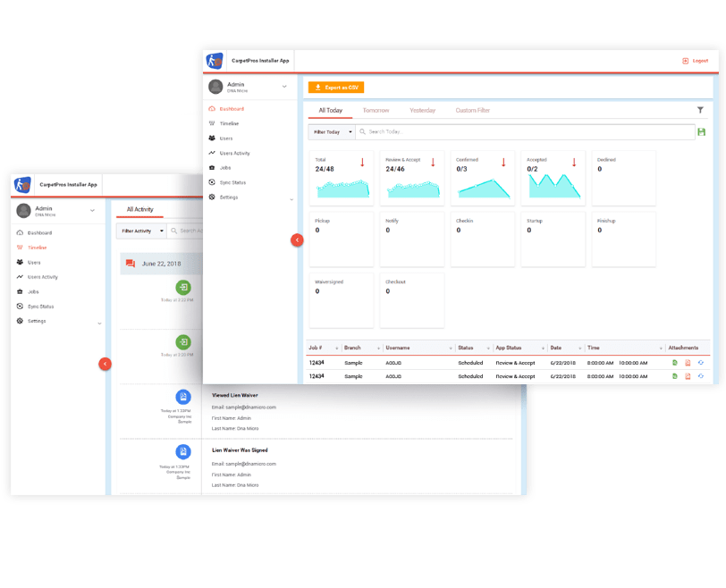The width and height of the screenshot is (726, 588).
Task: Click red PDF attachment icon in first job row
Action: [688, 363]
